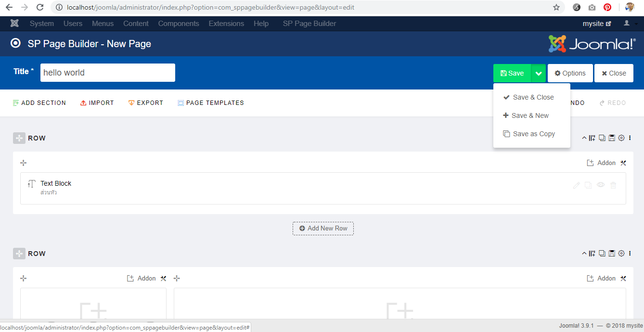Click the Add New Row button

(x=323, y=229)
